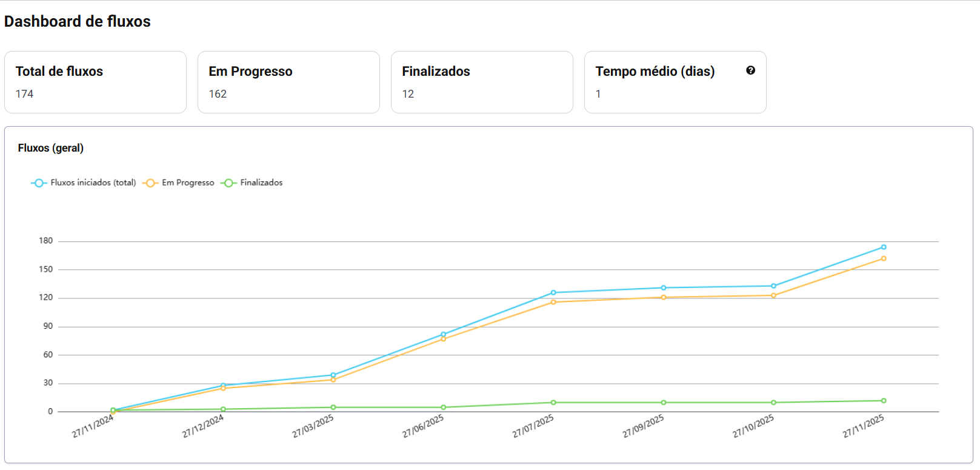Select the Tempo médio (dias) card title
This screenshot has width=980, height=470.
pos(655,72)
